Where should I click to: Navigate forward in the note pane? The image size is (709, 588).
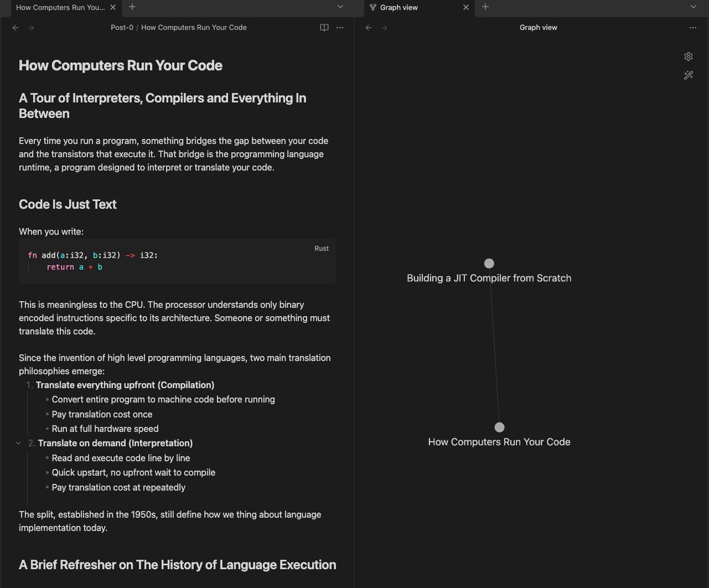tap(31, 27)
